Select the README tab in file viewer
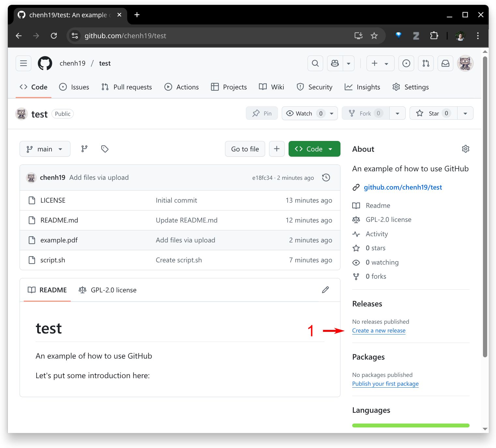This screenshot has height=448, width=496. (x=47, y=290)
